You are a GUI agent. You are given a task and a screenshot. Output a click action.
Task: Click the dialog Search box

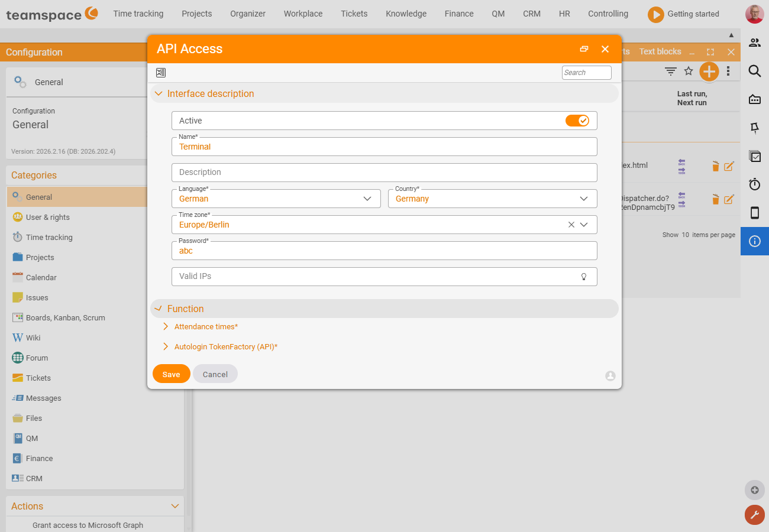(x=587, y=73)
